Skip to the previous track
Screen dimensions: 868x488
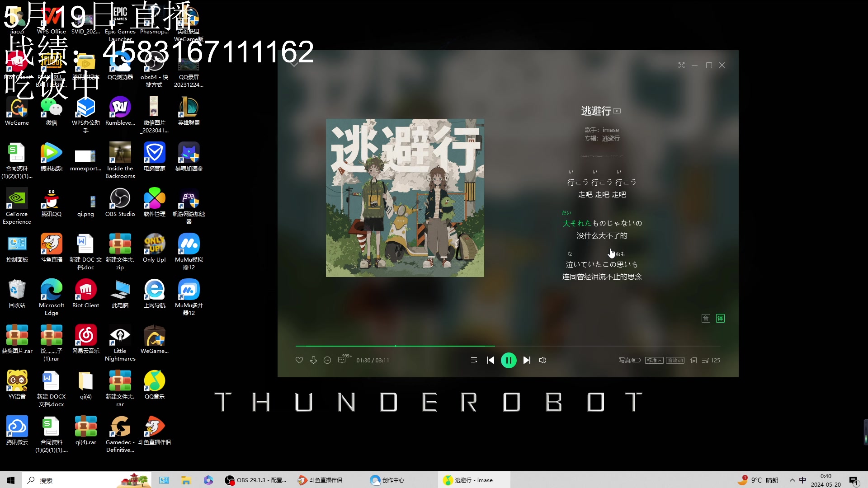[x=491, y=360]
